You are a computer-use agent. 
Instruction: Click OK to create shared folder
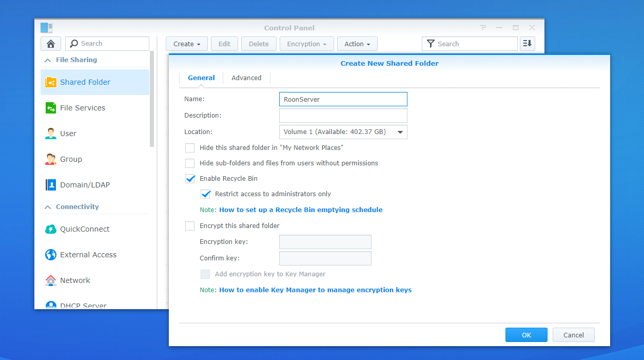point(526,335)
